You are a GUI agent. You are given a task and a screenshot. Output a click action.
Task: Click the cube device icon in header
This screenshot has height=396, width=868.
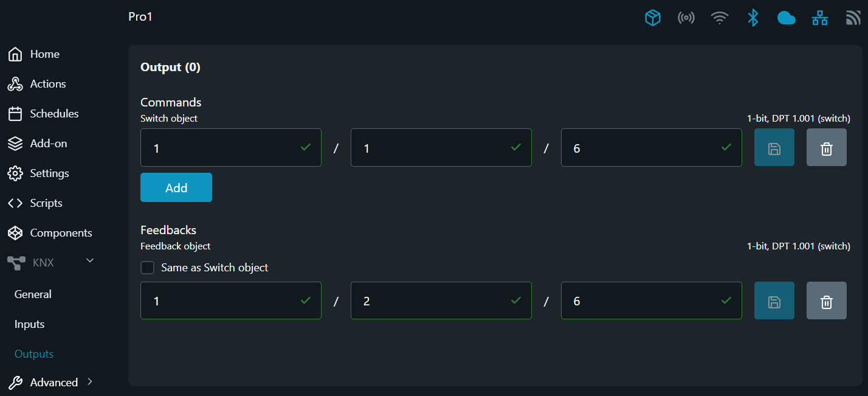point(652,18)
